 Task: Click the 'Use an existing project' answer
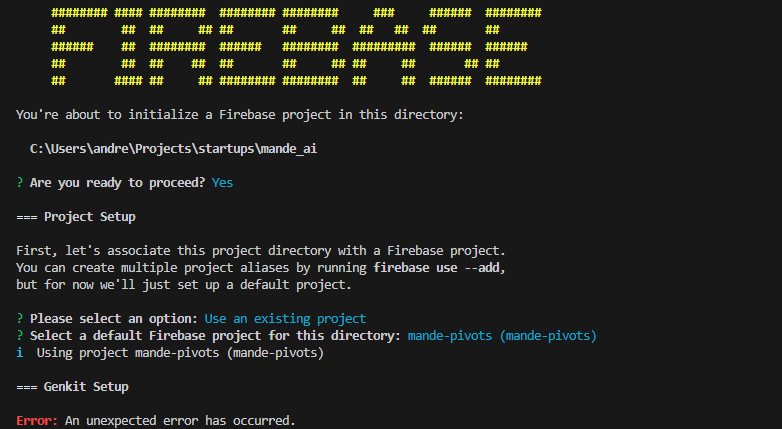pyautogui.click(x=285, y=319)
